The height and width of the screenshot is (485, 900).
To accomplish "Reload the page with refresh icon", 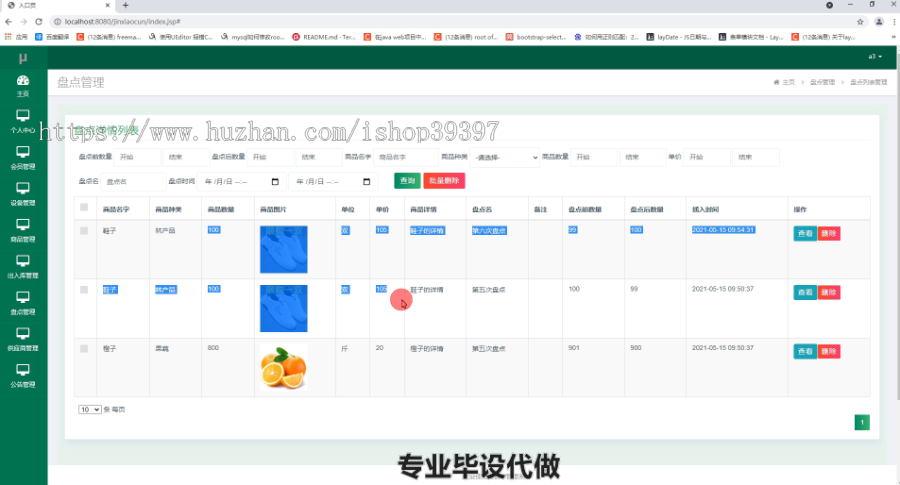I will (38, 22).
